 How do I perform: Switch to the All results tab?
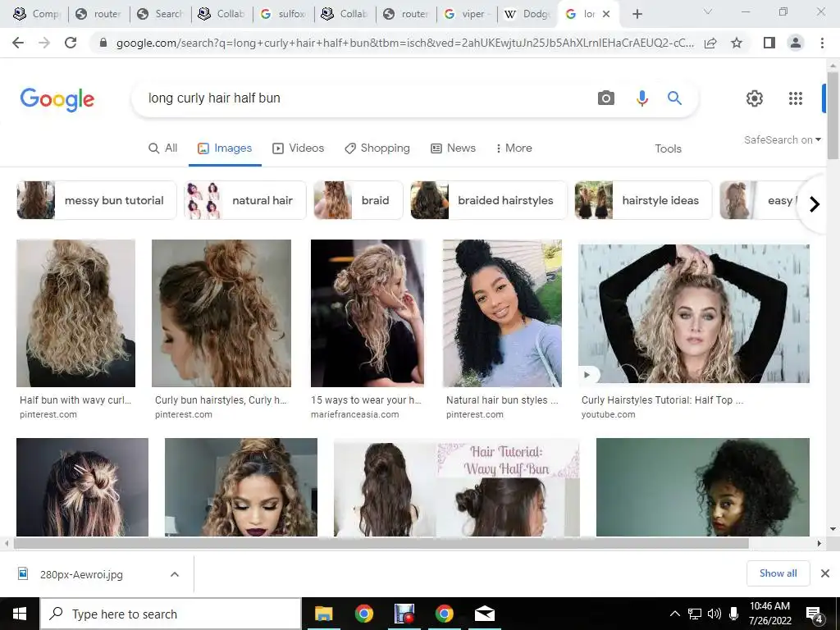click(x=163, y=148)
